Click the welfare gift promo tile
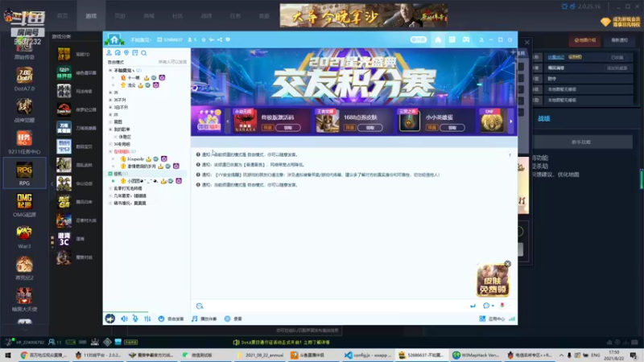 (208, 121)
